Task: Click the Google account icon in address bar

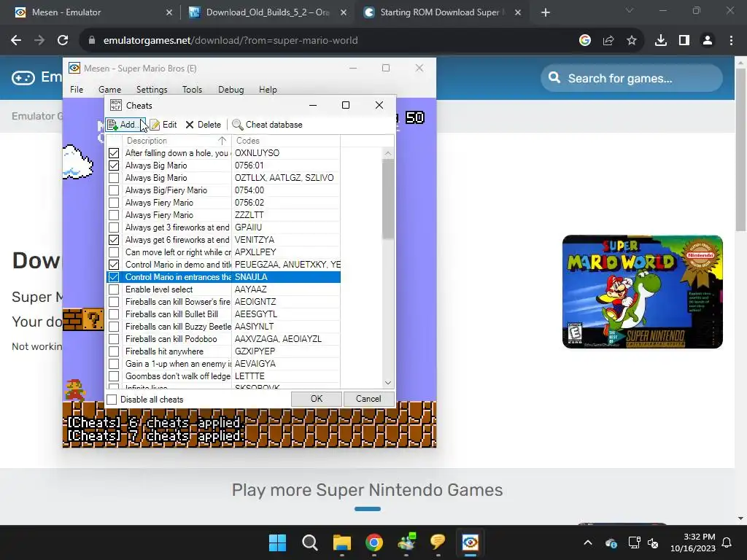Action: click(585, 41)
